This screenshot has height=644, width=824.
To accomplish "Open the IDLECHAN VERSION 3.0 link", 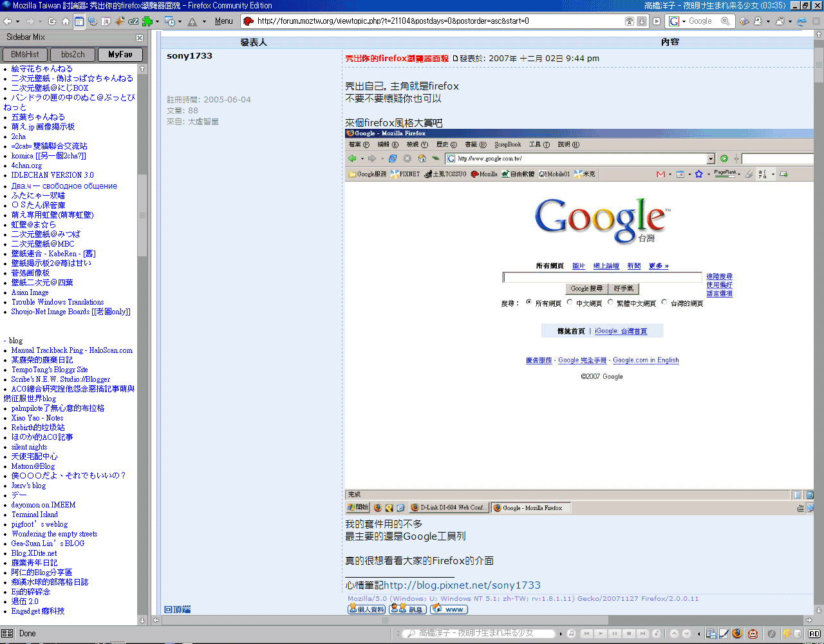I will click(x=52, y=175).
